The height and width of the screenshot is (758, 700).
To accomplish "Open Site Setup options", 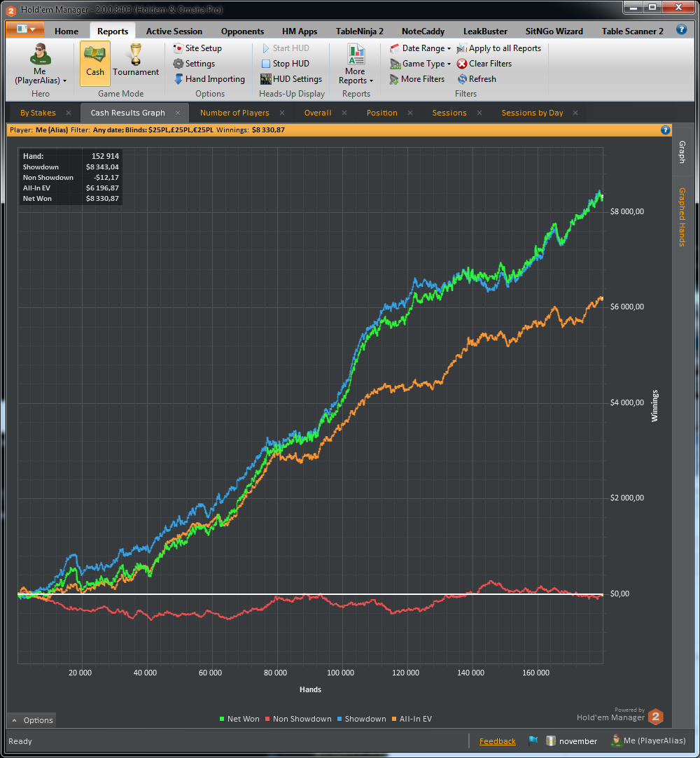I will tap(197, 48).
